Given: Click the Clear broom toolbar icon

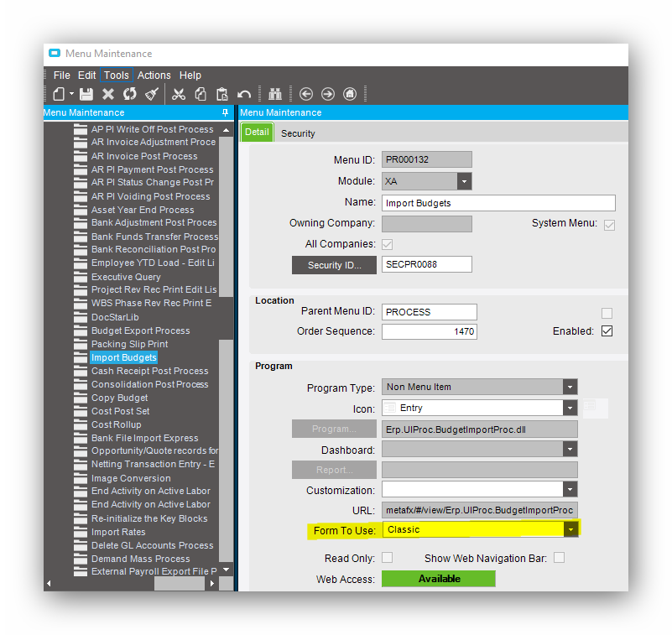Looking at the screenshot, I should 152,94.
